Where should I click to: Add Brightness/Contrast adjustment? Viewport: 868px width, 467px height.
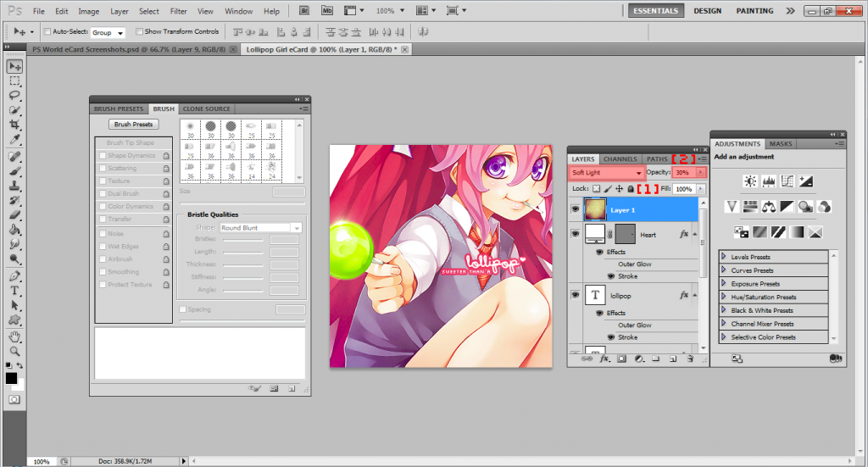750,181
